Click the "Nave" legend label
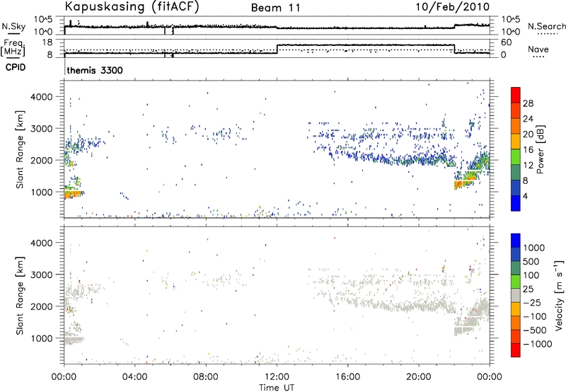Image resolution: width=566 pixels, height=392 pixels. [x=538, y=49]
